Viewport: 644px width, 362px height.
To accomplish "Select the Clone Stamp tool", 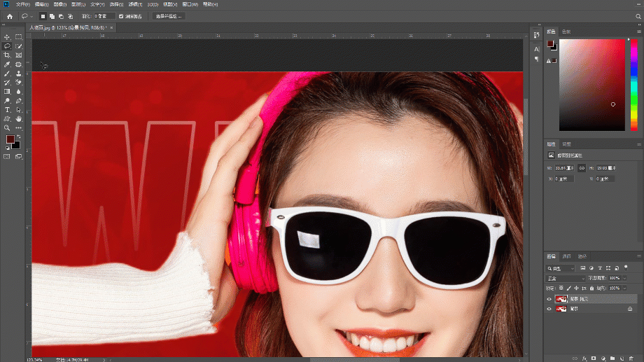I will pos(18,74).
